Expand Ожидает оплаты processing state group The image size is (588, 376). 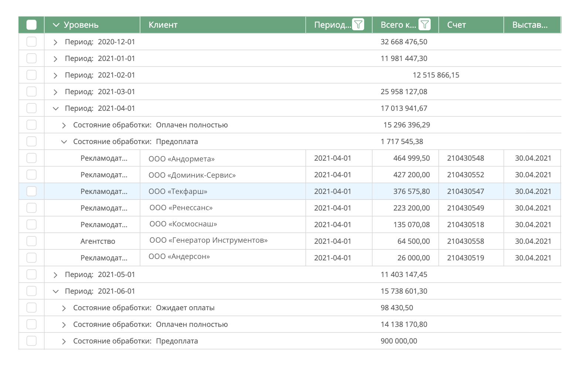point(64,308)
